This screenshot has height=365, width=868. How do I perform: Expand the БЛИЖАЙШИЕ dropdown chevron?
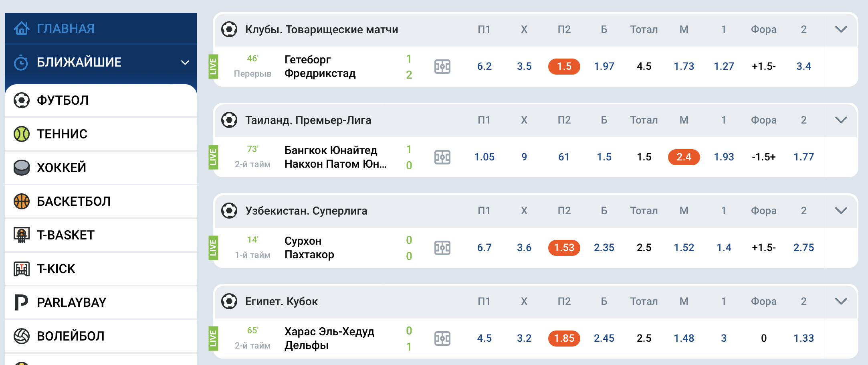[x=185, y=63]
